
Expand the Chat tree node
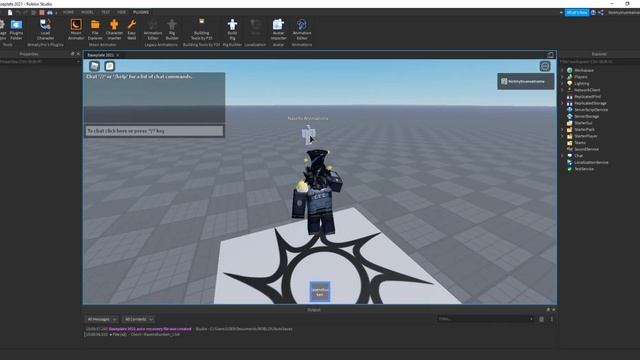(x=562, y=156)
